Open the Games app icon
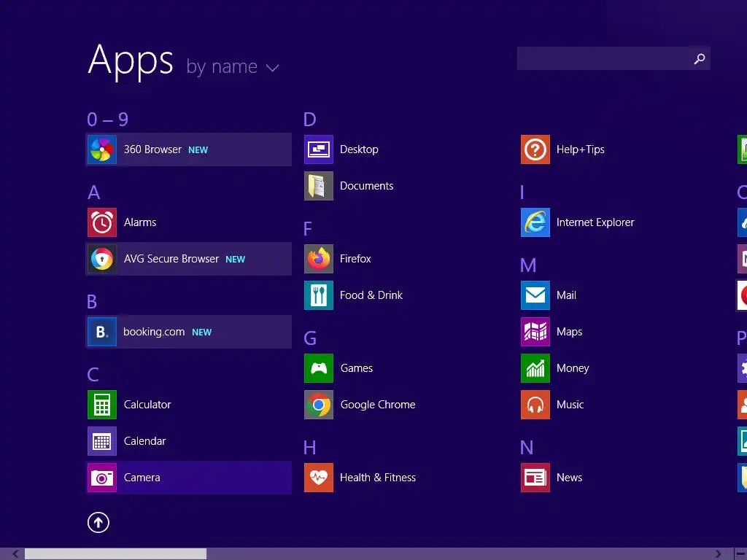Viewport: 747px width, 560px height. [x=319, y=368]
